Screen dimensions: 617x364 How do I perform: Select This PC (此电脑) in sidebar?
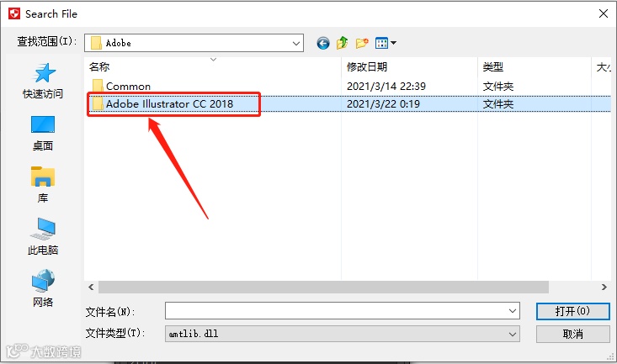pos(42,236)
